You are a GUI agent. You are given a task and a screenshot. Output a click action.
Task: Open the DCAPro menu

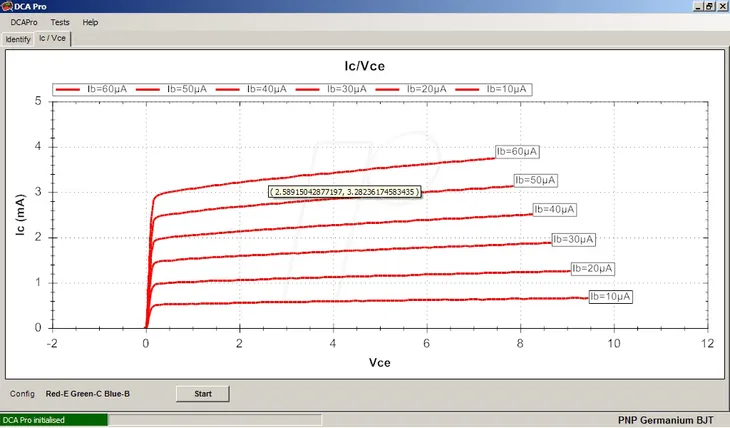[24, 22]
